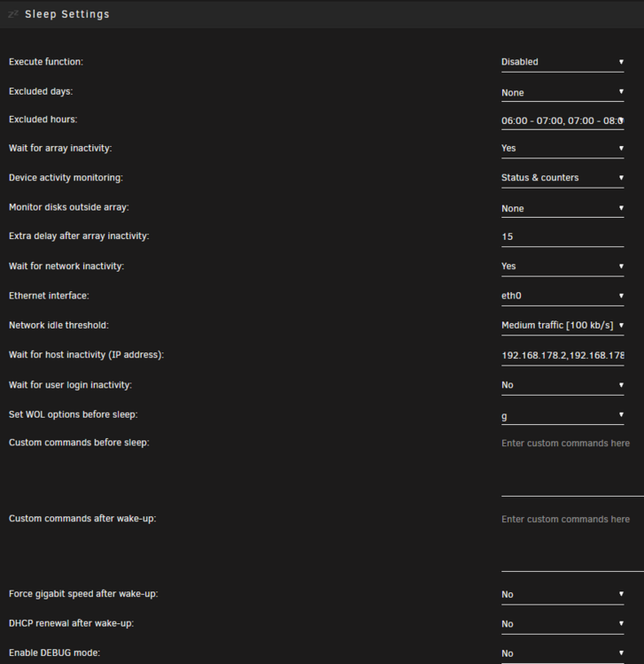Click the Enable DEBUG mode label
This screenshot has width=644, height=664.
tap(55, 652)
